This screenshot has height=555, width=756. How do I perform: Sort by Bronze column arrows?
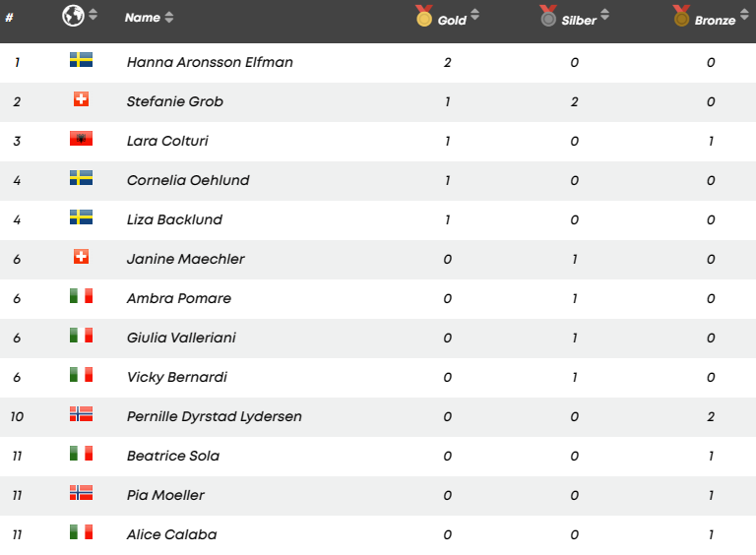pos(744,15)
